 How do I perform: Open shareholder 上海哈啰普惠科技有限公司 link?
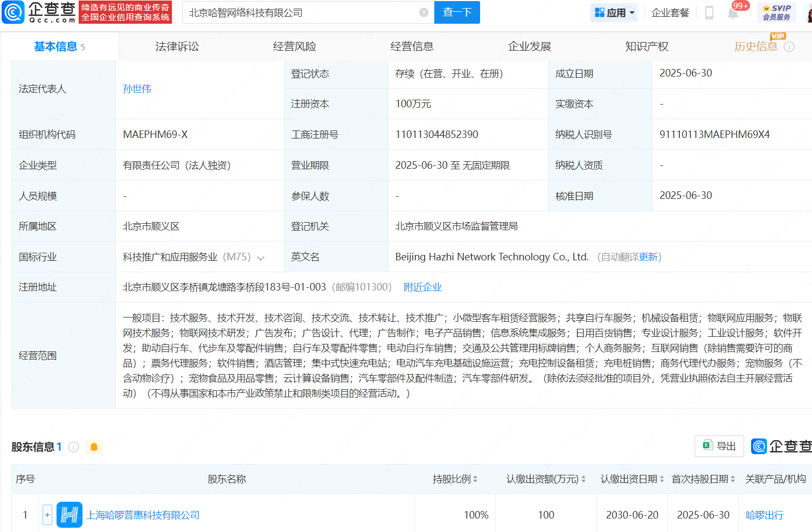point(143,515)
